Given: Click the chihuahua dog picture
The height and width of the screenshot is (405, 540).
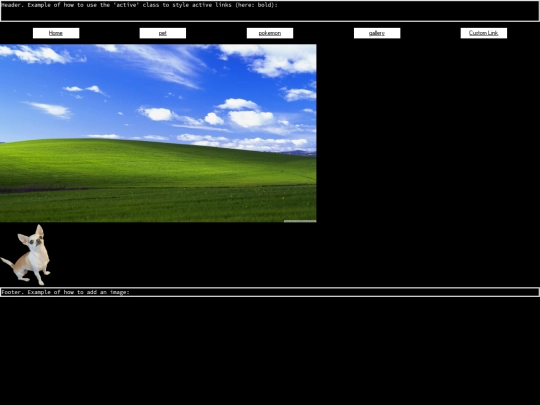Looking at the screenshot, I should tap(25, 255).
